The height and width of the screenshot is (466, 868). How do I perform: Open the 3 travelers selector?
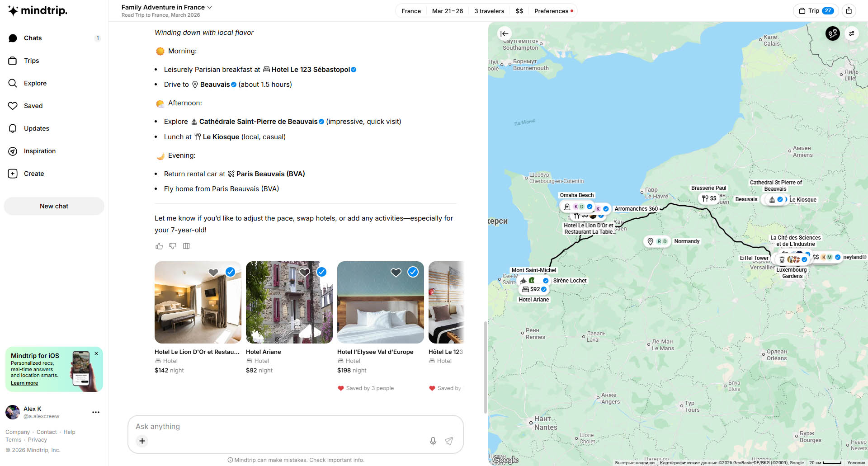[489, 11]
